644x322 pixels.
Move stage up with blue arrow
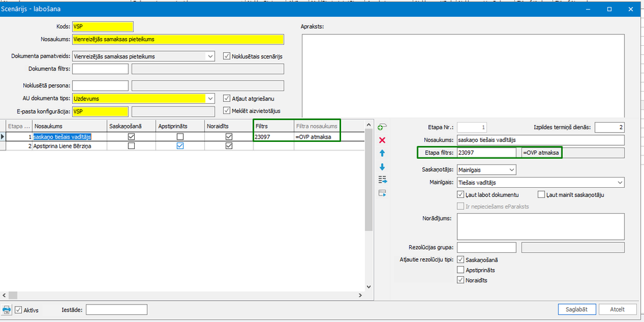point(382,153)
